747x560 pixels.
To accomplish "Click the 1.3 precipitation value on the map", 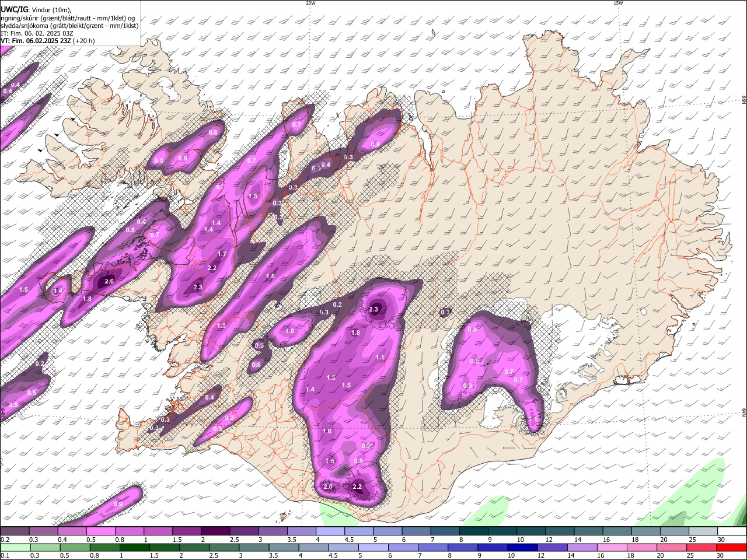I will coord(221,325).
